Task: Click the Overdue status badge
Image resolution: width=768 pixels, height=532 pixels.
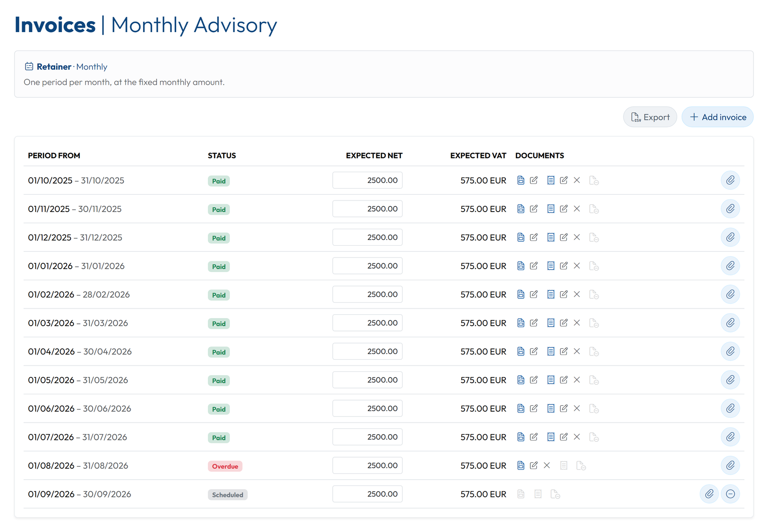Action: (x=225, y=466)
